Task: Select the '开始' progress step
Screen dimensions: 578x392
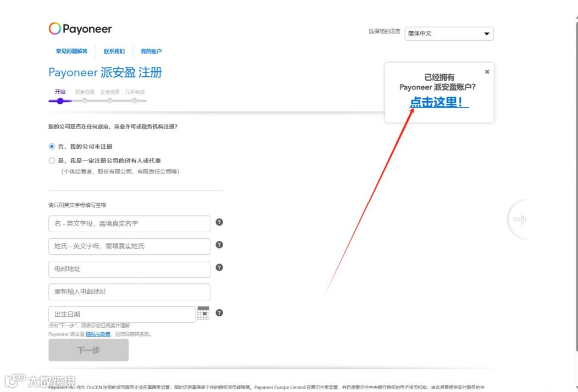Action: click(x=60, y=91)
